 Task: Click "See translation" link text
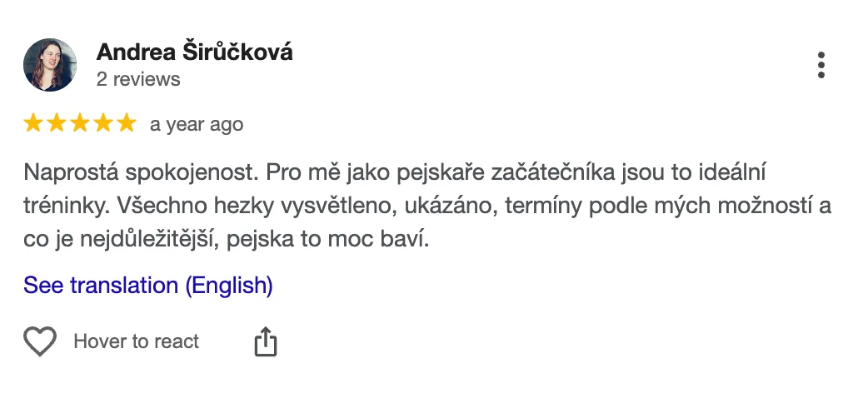[101, 286]
